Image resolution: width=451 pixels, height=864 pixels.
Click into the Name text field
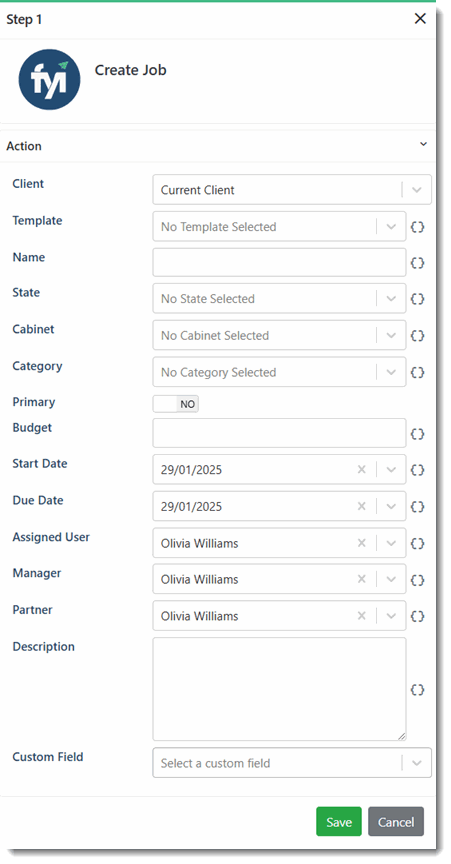point(279,262)
